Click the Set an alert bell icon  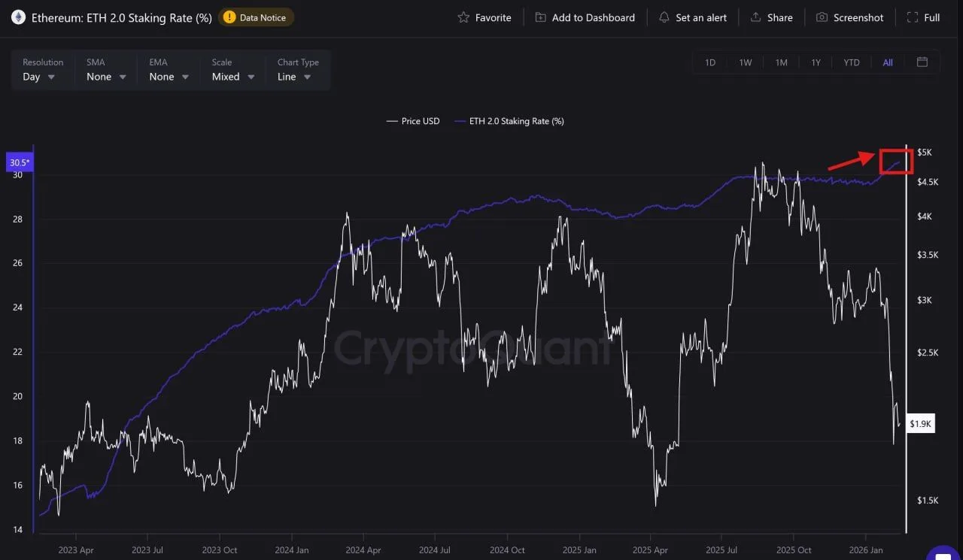click(664, 17)
